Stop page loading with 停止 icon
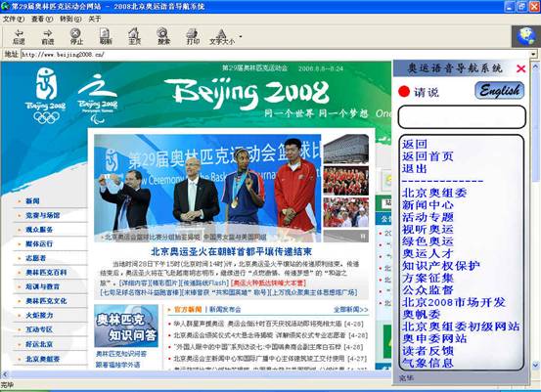Viewport: 541px width, 392px height. (76, 36)
